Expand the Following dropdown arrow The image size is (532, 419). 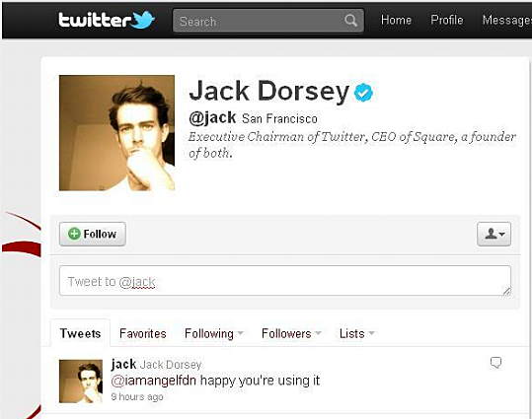(x=240, y=333)
